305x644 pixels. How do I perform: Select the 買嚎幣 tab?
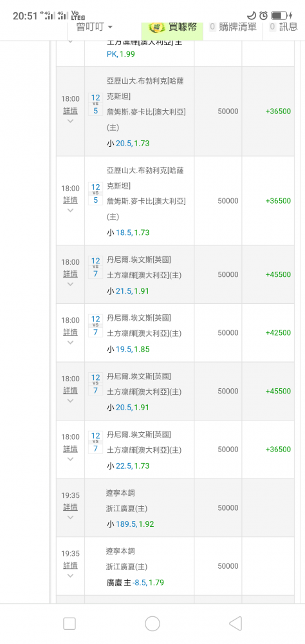(172, 28)
